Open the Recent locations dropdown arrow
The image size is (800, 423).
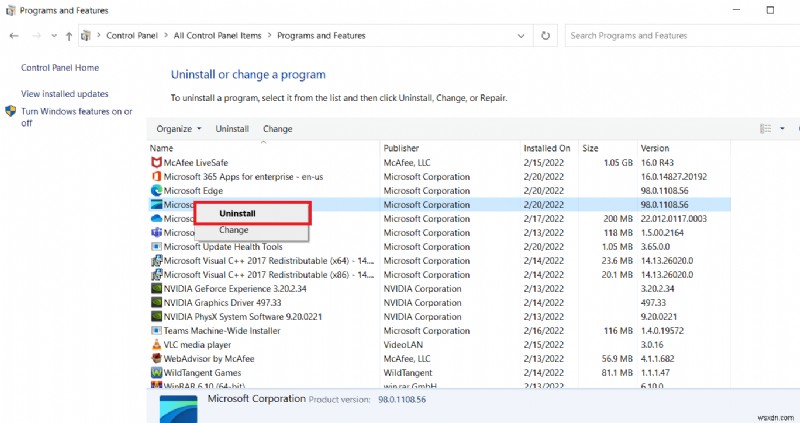click(x=54, y=36)
